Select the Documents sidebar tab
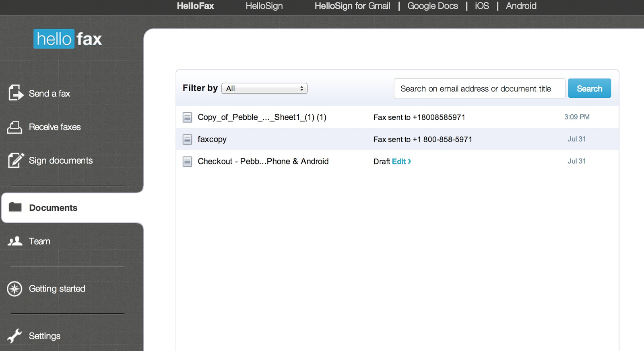 click(72, 207)
